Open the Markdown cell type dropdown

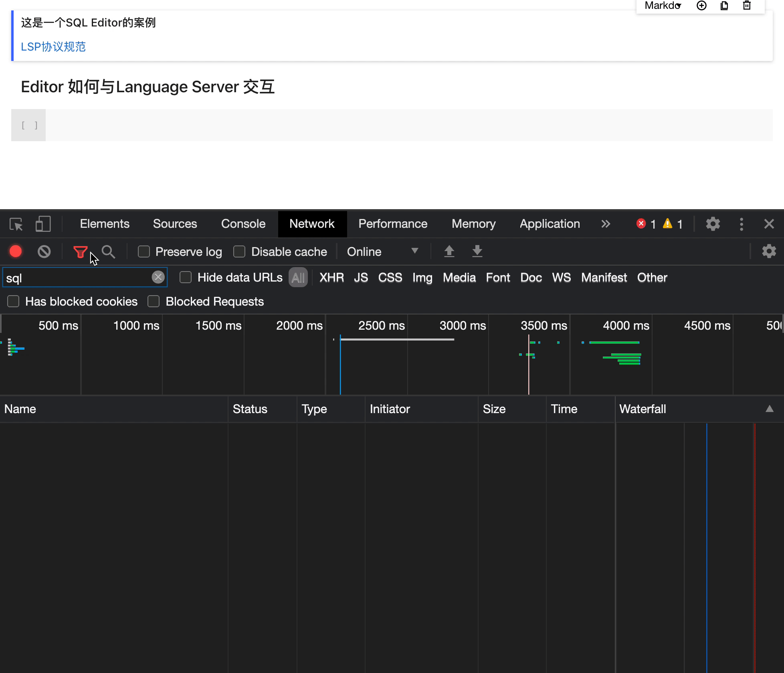[663, 6]
